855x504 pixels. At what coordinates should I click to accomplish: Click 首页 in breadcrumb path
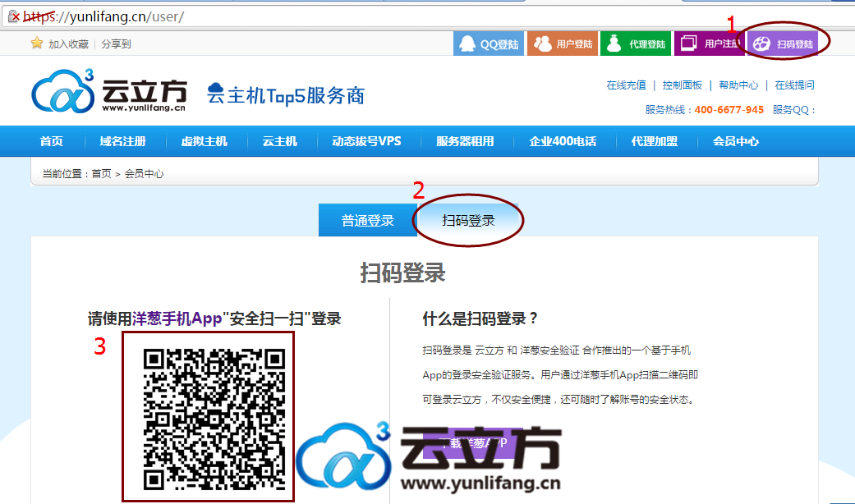click(101, 174)
